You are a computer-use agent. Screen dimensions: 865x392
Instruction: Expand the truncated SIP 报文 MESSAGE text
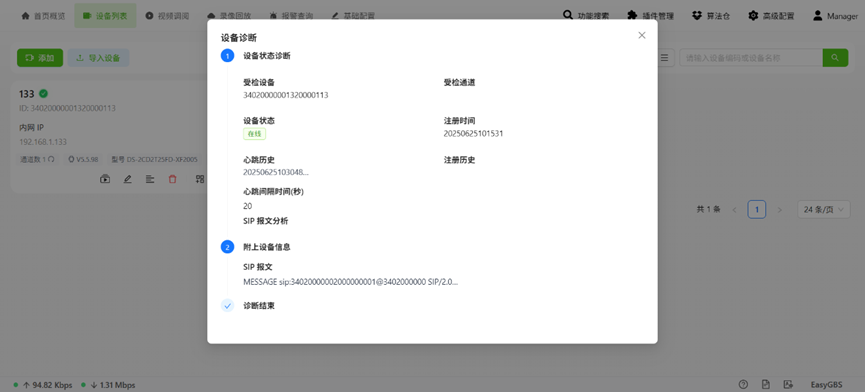351,282
